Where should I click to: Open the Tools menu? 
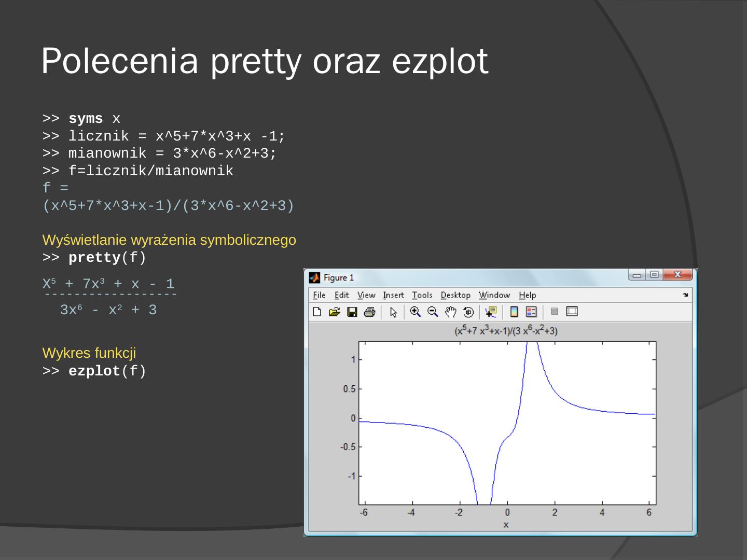[x=422, y=295]
